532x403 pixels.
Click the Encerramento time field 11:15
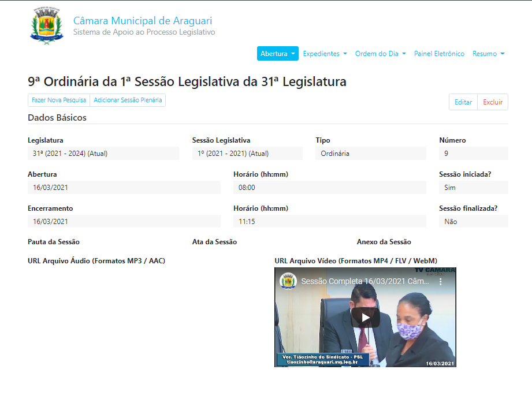(329, 221)
